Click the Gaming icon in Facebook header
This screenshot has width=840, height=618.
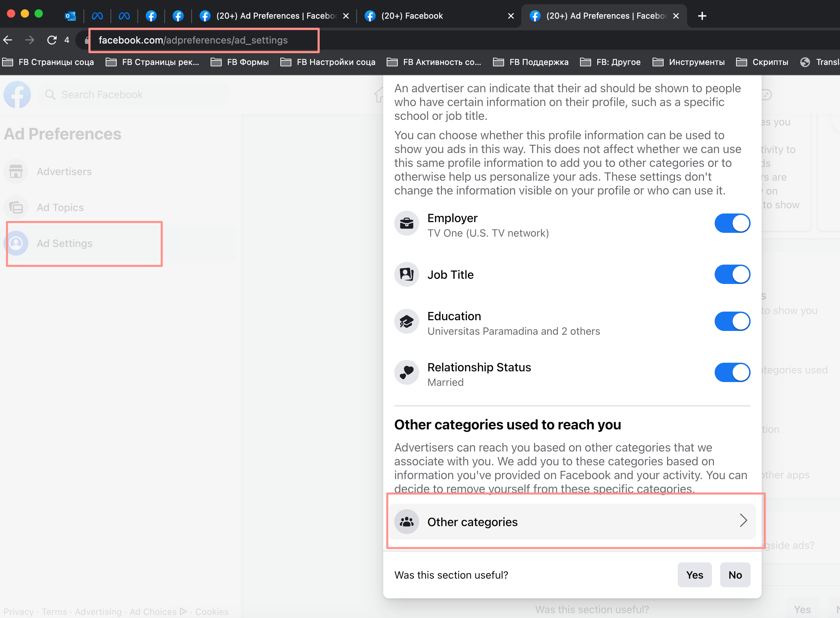(x=766, y=95)
